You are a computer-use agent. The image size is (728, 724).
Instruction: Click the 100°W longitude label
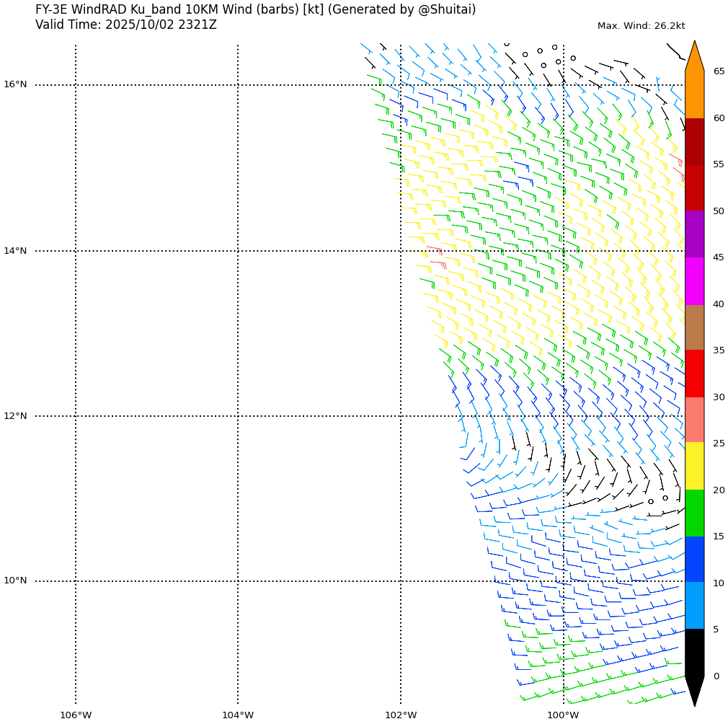tap(564, 715)
